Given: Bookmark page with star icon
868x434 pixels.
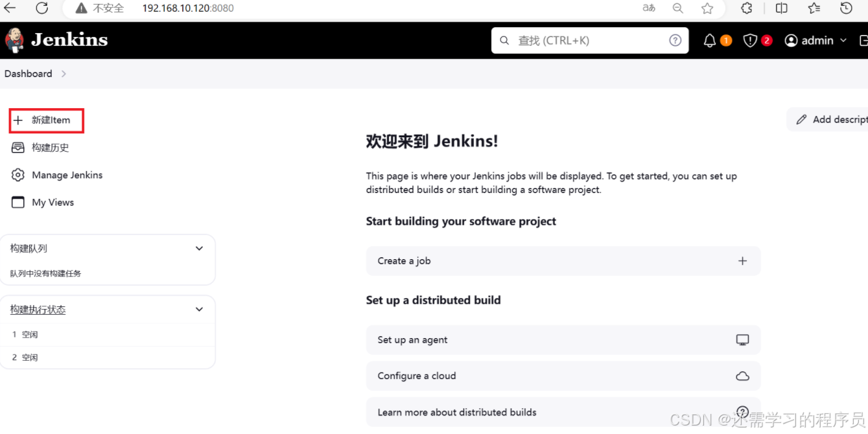Looking at the screenshot, I should [x=707, y=8].
